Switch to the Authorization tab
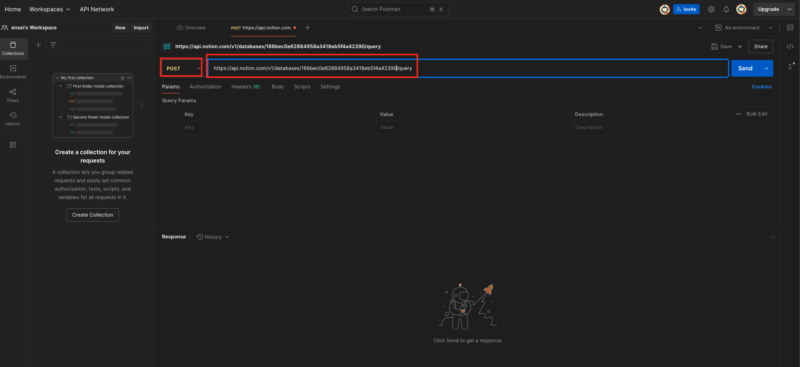800x367 pixels. point(206,87)
